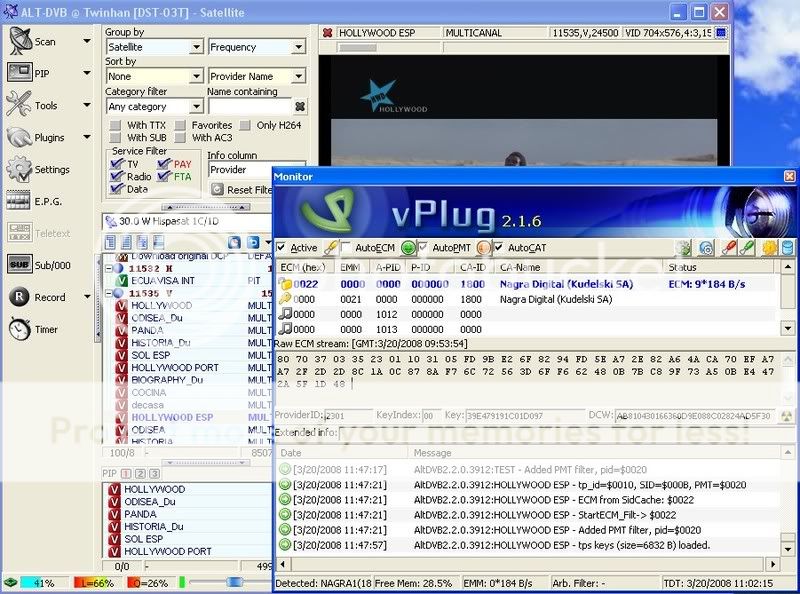The image size is (800, 594).
Task: Enable the Favorites filter checkbox
Action: (182, 125)
